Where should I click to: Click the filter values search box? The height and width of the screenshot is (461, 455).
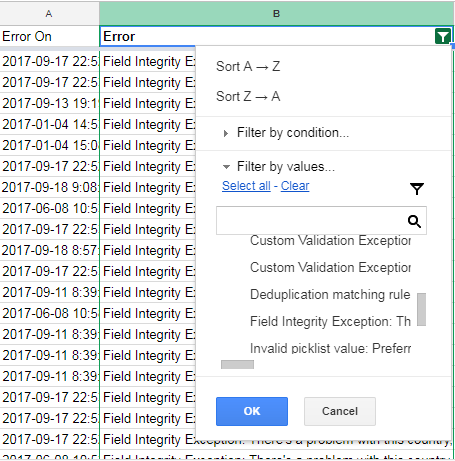pyautogui.click(x=312, y=221)
